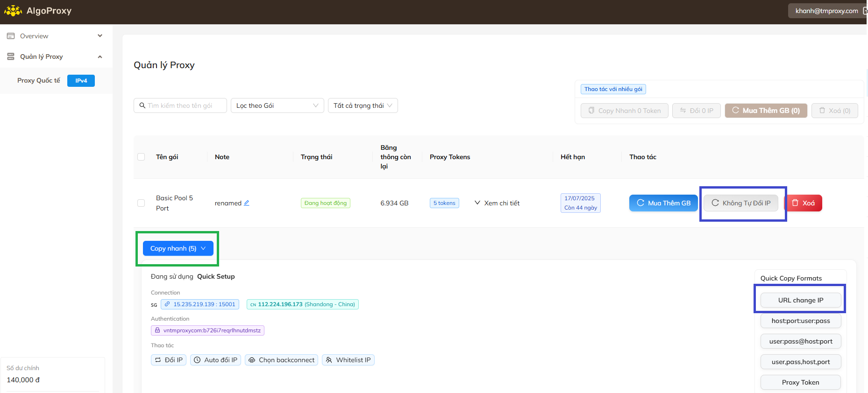Open the Tất cả trạng thái dropdown

pos(363,105)
